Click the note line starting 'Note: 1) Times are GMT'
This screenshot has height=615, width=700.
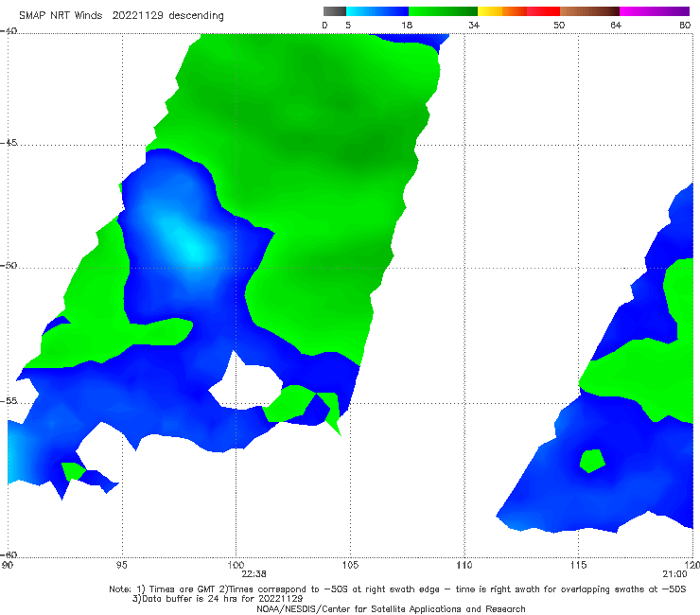(x=397, y=589)
